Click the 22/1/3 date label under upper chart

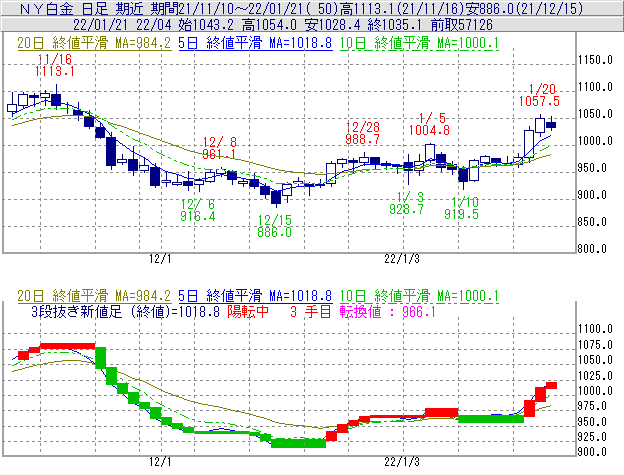coord(402,259)
